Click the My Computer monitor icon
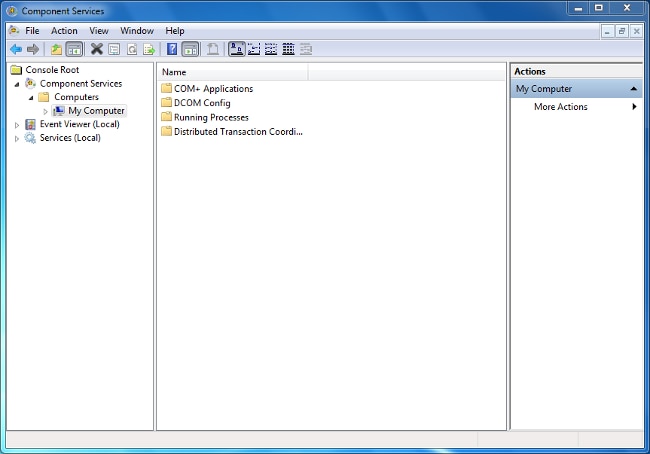The height and width of the screenshot is (454, 650). [58, 111]
